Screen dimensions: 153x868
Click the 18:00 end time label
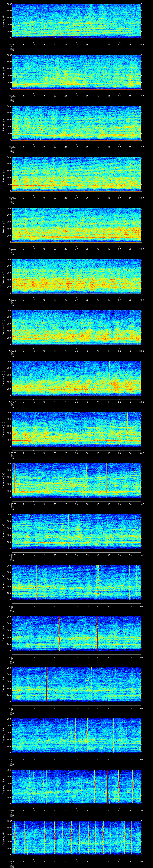tap(141, 861)
